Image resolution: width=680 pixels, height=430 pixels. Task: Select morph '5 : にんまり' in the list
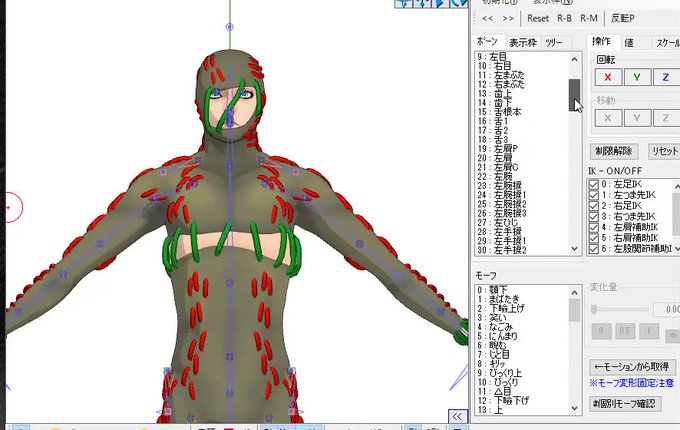tap(497, 336)
